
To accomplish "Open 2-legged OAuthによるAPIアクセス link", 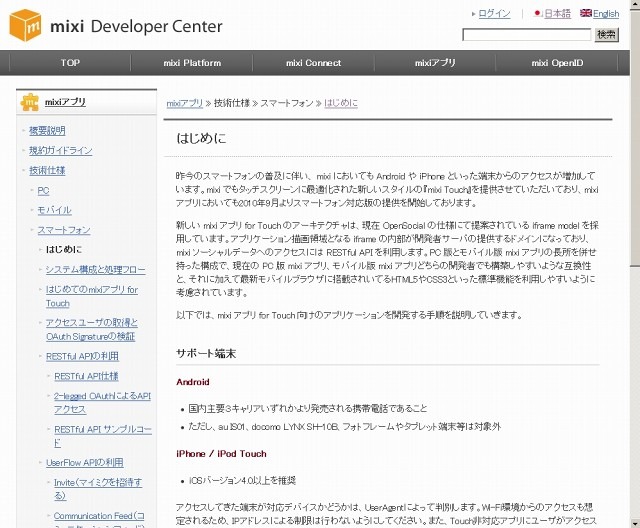I will click(102, 402).
